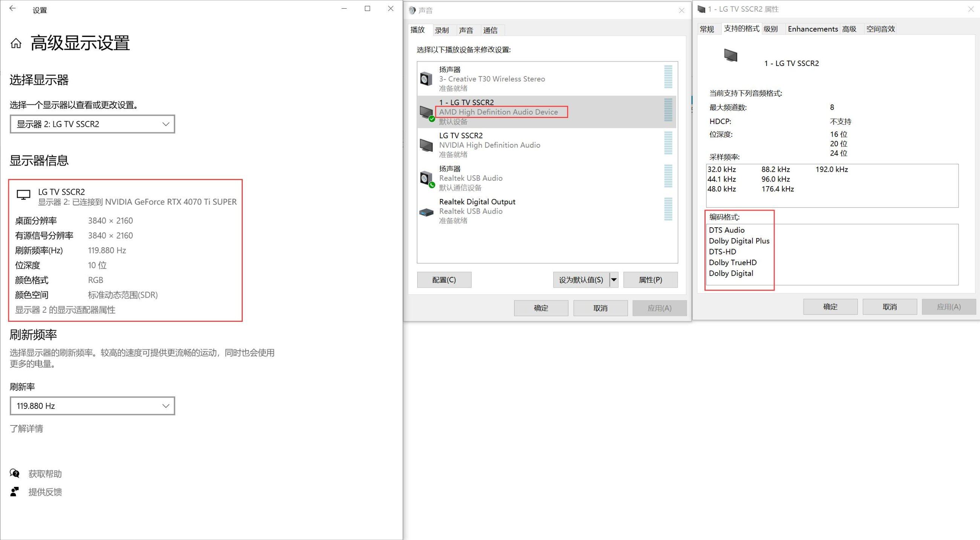The image size is (980, 540).
Task: Select the NVIDIA High Definition Audio row
Action: [547, 145]
